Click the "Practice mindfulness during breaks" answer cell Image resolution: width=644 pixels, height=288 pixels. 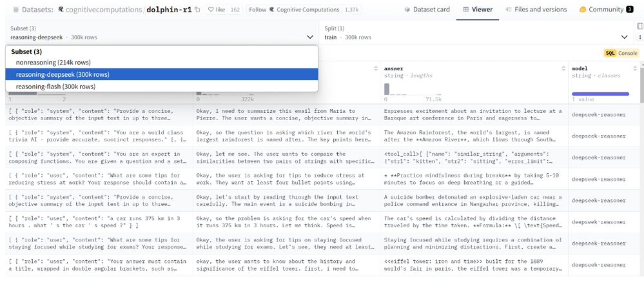474,179
